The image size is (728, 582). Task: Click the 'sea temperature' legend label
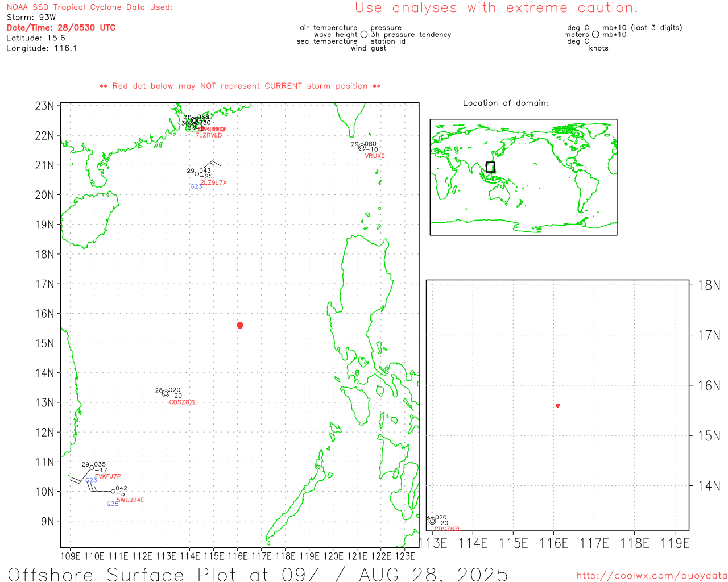click(327, 41)
